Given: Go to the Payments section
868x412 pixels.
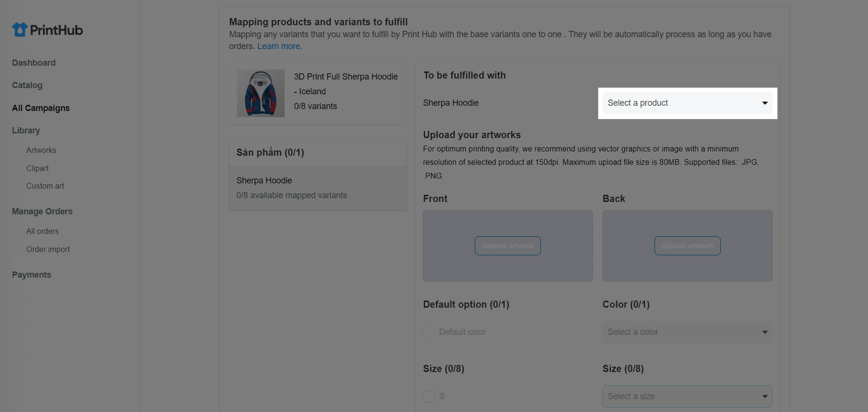Looking at the screenshot, I should [31, 275].
